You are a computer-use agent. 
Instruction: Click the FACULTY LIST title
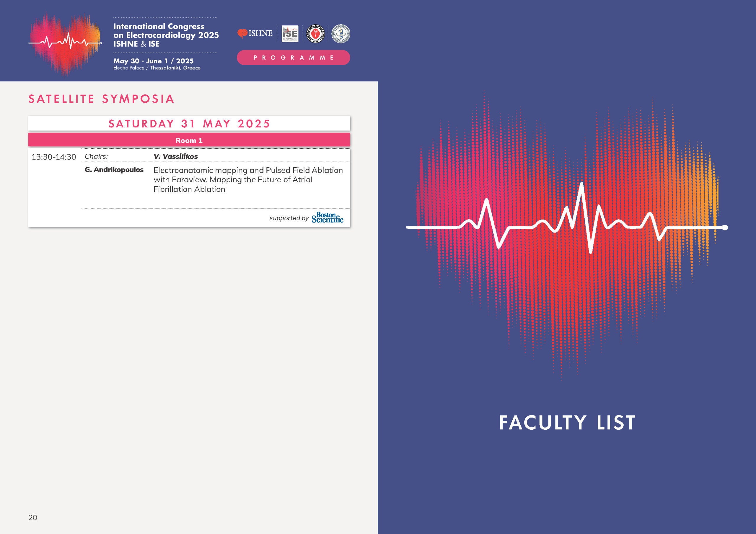(x=567, y=423)
